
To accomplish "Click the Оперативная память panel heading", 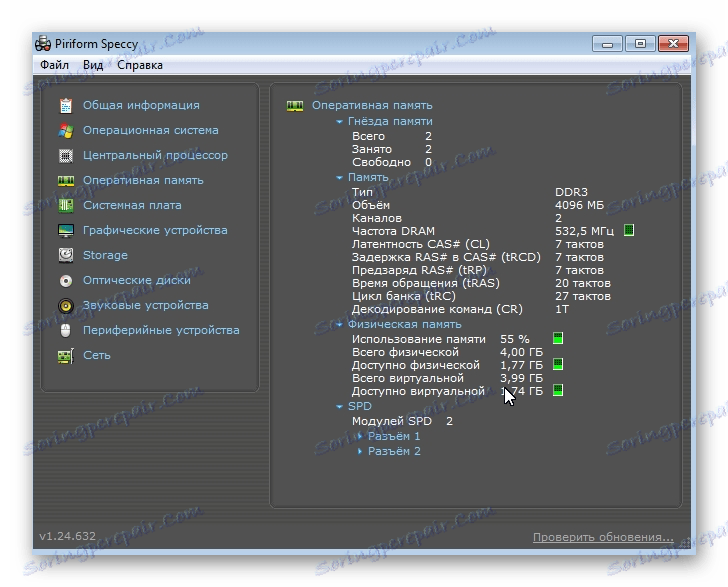I will [x=372, y=105].
